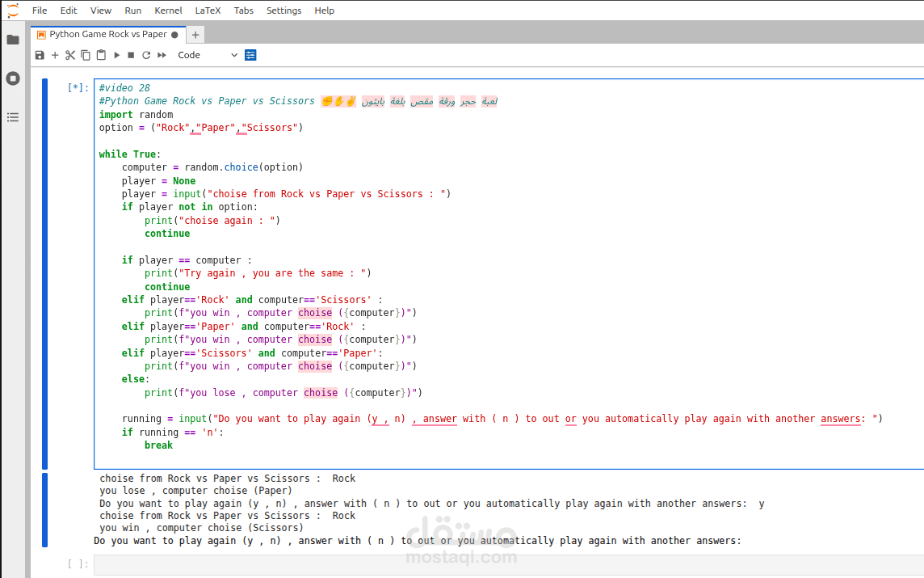Image resolution: width=924 pixels, height=578 pixels.
Task: Click the empty cell at the bottom
Action: [x=509, y=564]
